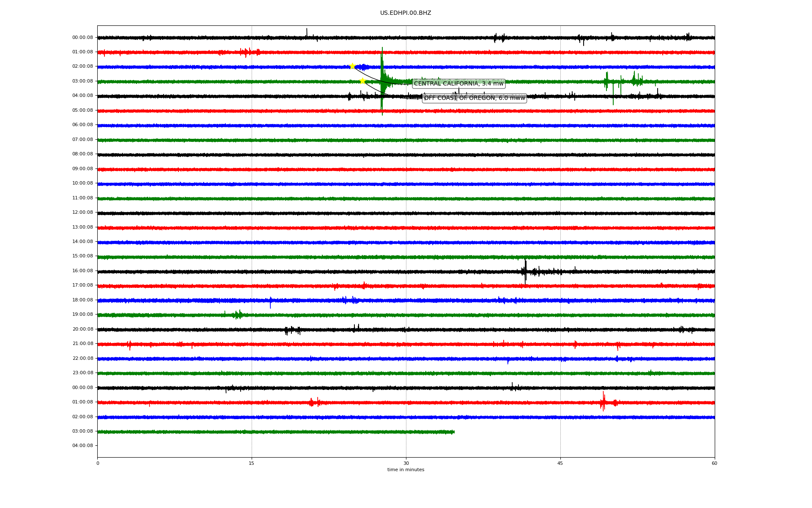This screenshot has width=812, height=508.
Task: Click the 19:00:08 green trace burst
Action: 238,315
